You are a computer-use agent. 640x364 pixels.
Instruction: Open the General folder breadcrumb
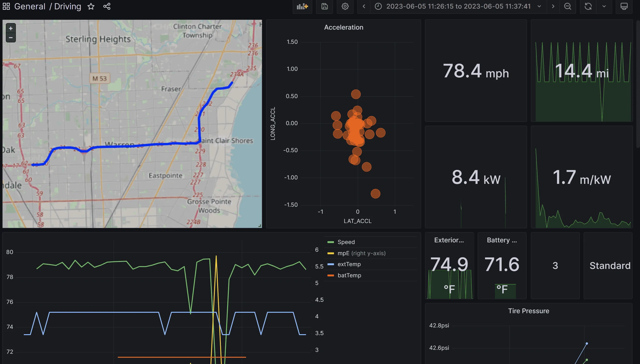30,7
